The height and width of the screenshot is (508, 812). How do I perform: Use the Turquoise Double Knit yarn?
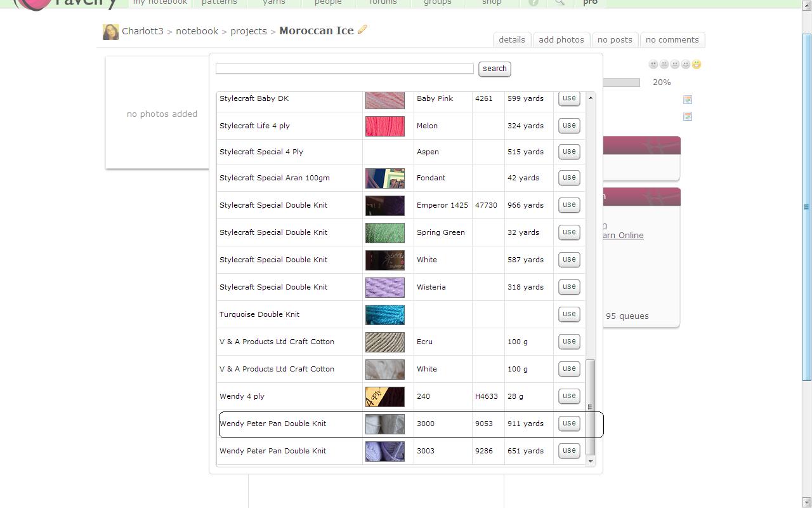click(569, 314)
